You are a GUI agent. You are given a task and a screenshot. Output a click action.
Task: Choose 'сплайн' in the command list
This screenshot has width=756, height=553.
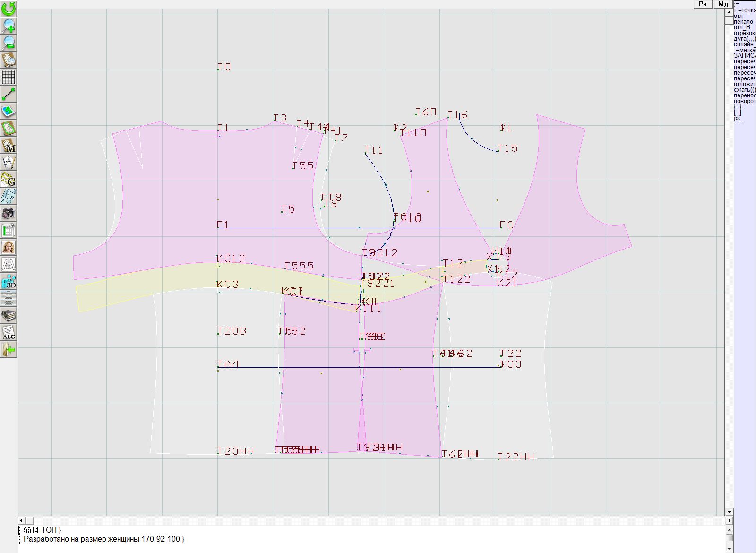click(744, 44)
